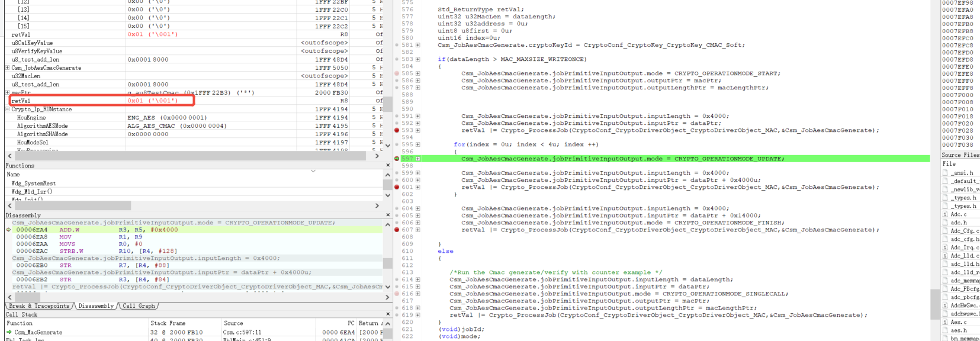Click source line 576 Std_ReturnType retVal
Image resolution: width=980 pixels, height=341 pixels.
pyautogui.click(x=480, y=9)
